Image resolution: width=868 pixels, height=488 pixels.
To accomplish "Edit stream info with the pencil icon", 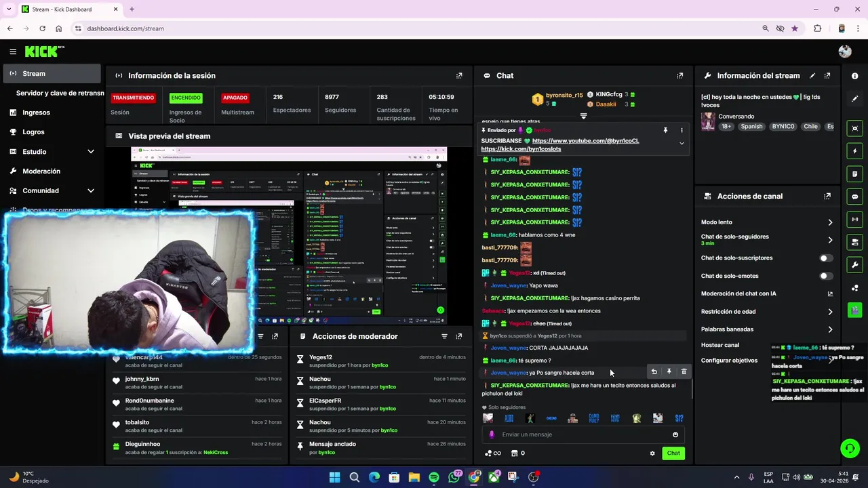I will 812,76.
